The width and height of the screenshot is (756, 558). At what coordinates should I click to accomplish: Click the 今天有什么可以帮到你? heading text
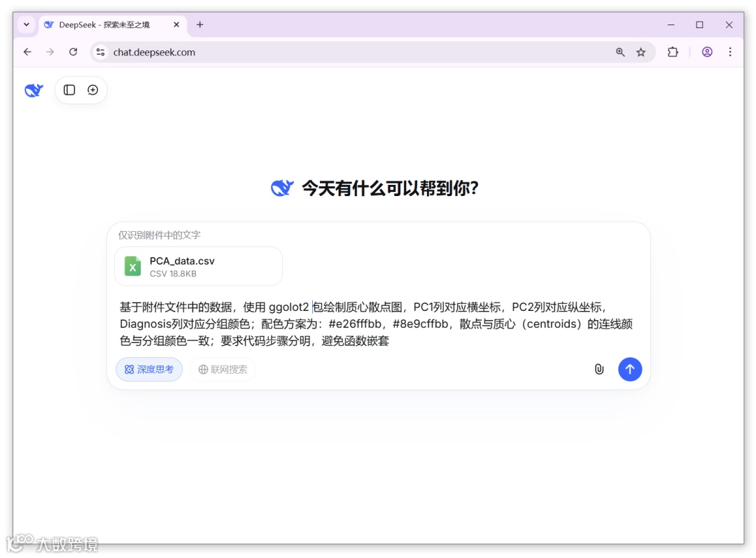[x=390, y=188]
